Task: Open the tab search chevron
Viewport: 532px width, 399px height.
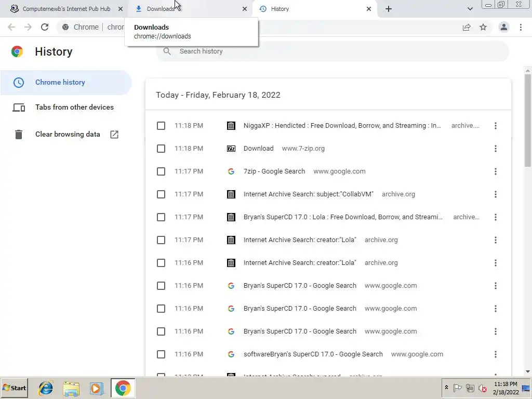Action: (x=470, y=9)
